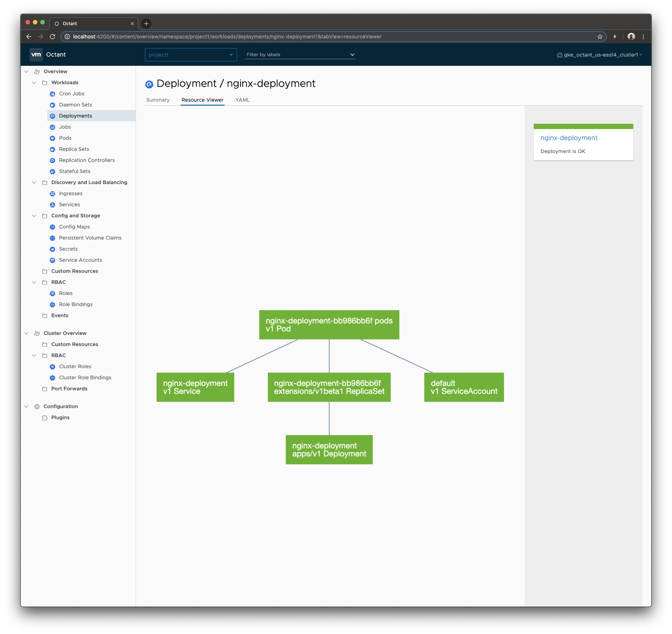The height and width of the screenshot is (634, 672).
Task: Click the deployment icon beside page title
Action: click(x=149, y=84)
